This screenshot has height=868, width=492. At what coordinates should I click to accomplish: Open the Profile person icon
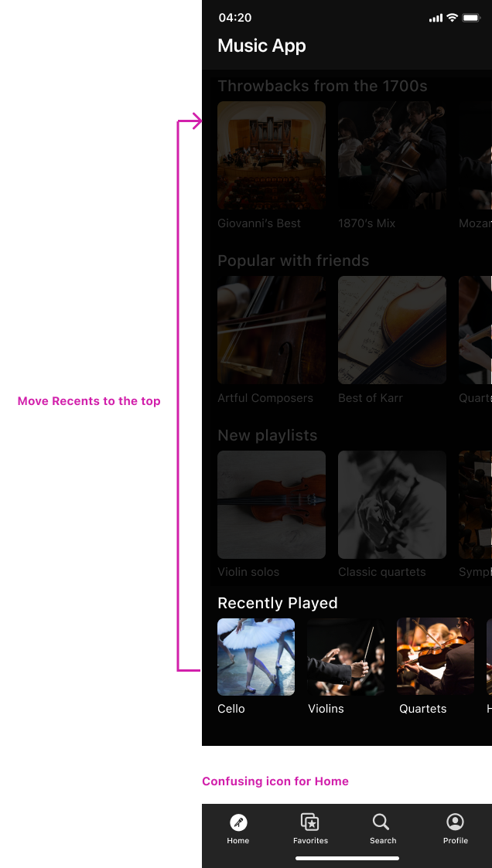[x=456, y=822]
